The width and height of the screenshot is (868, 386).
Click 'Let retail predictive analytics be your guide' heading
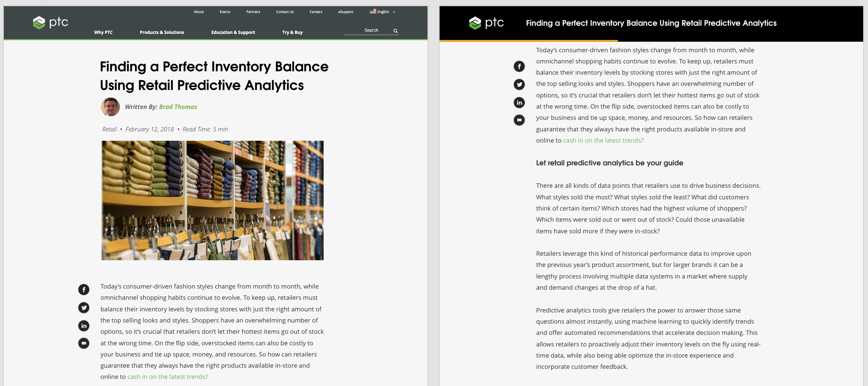(610, 163)
